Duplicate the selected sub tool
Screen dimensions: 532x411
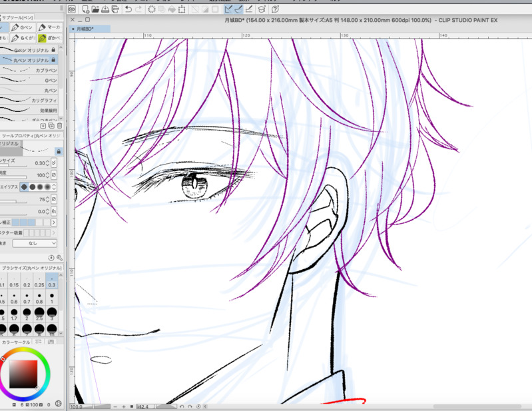(51, 126)
